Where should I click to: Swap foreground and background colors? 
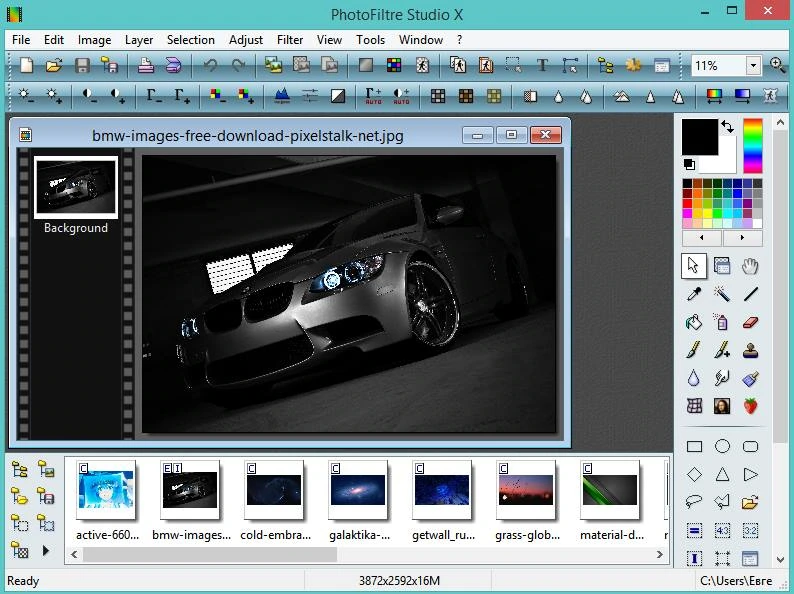pos(728,127)
